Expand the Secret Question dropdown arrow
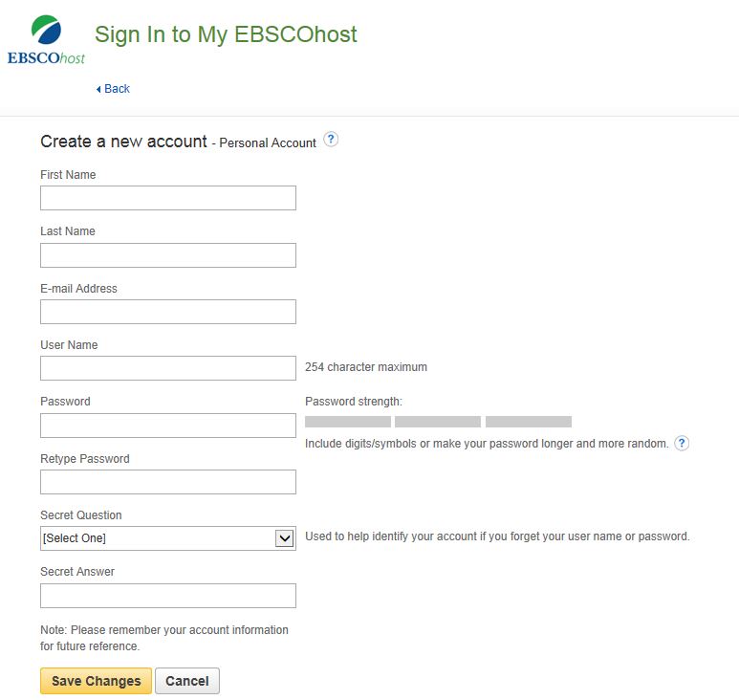This screenshot has height=700, width=739. coord(284,538)
